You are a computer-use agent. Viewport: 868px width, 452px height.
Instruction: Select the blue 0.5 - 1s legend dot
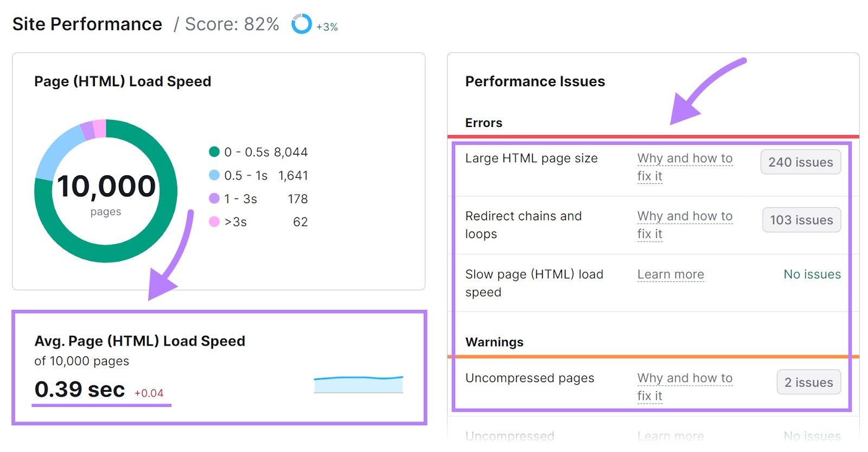(x=214, y=175)
